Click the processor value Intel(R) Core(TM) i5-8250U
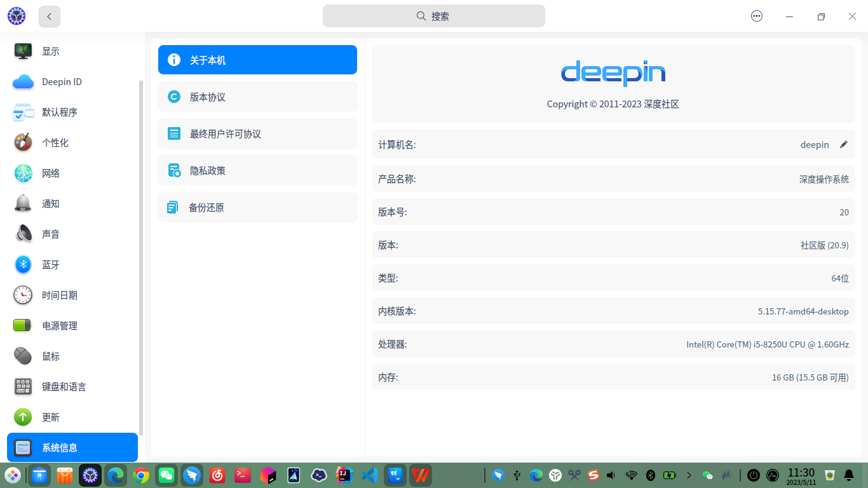The width and height of the screenshot is (868, 488). [x=768, y=344]
